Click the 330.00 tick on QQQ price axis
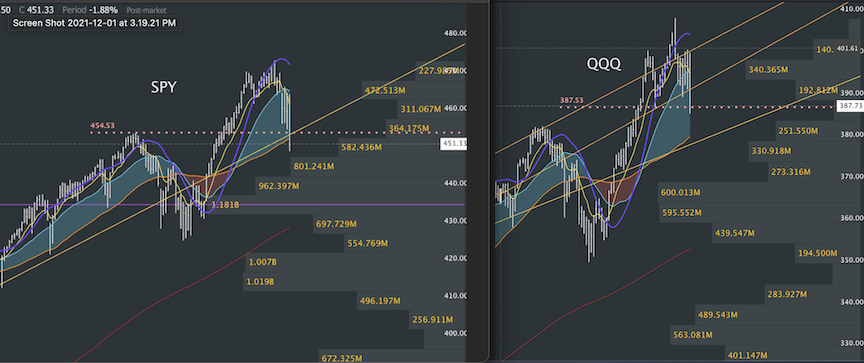Screen dimensions: 864x363 852,343
